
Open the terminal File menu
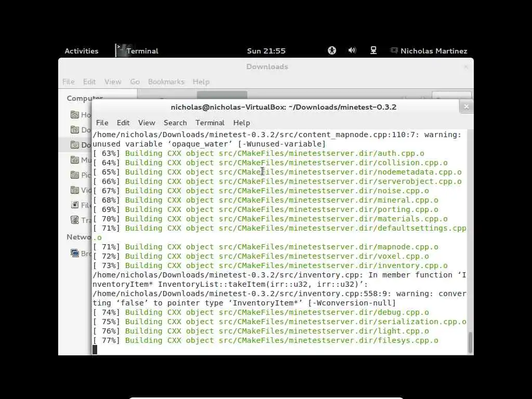(x=102, y=123)
